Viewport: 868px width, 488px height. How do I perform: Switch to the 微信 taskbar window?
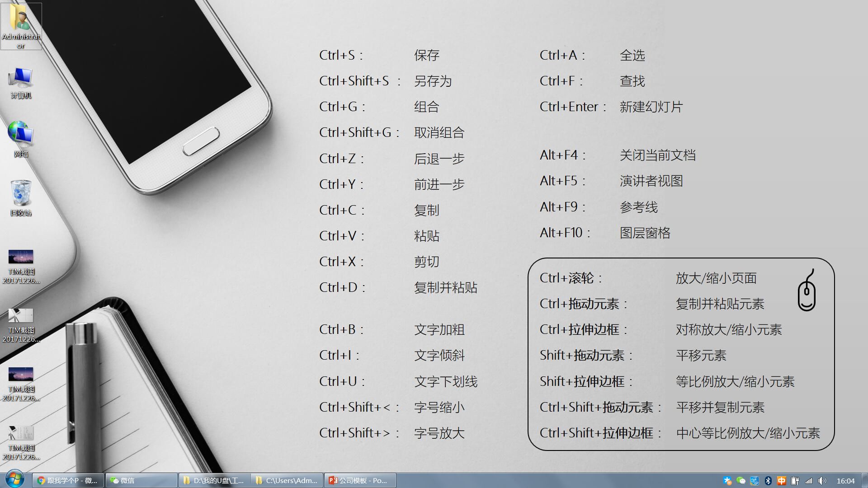(x=141, y=480)
